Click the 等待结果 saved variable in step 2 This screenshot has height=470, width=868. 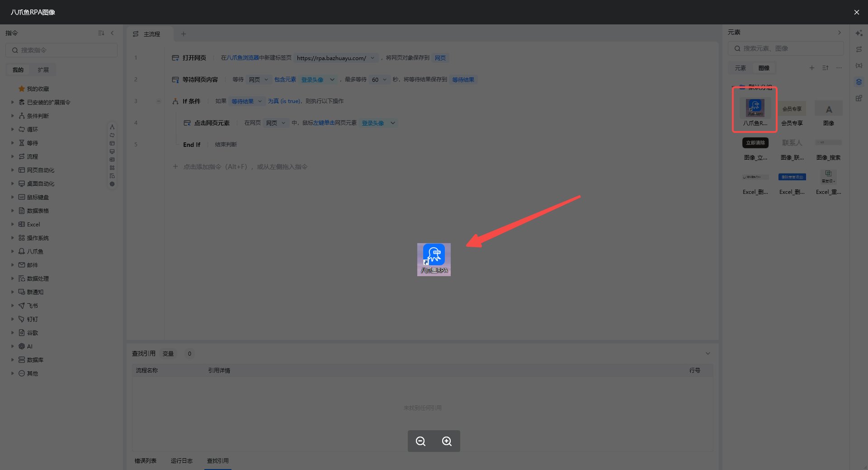click(463, 80)
